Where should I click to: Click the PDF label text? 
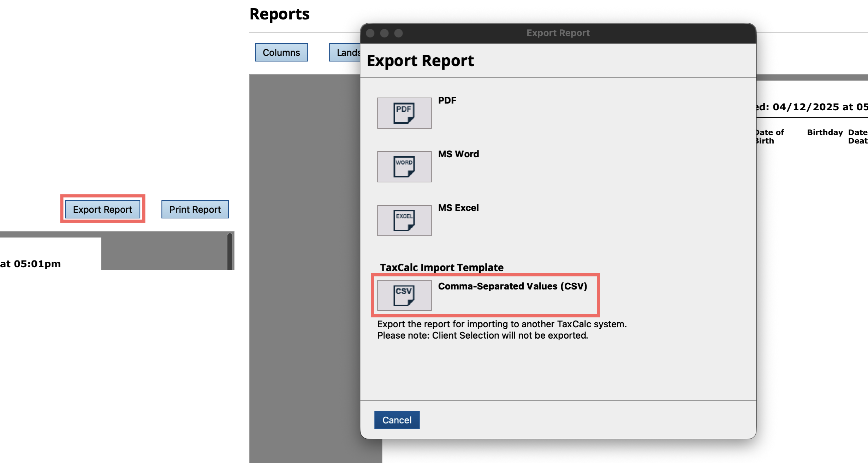(447, 100)
